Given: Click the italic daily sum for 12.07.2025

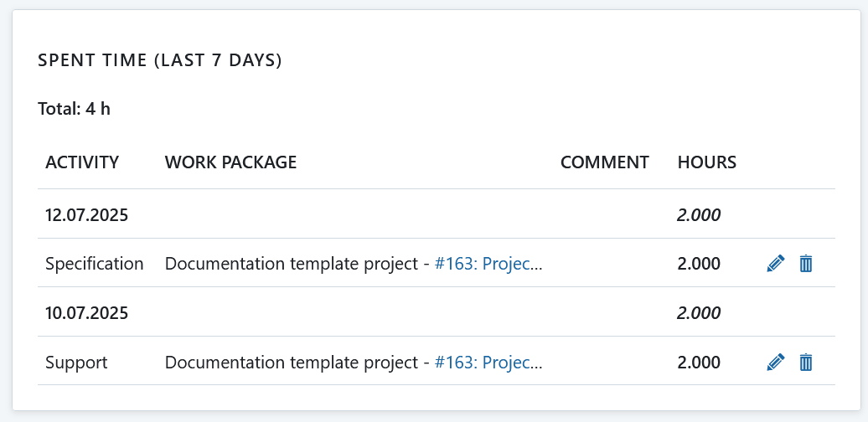Looking at the screenshot, I should 699,214.
